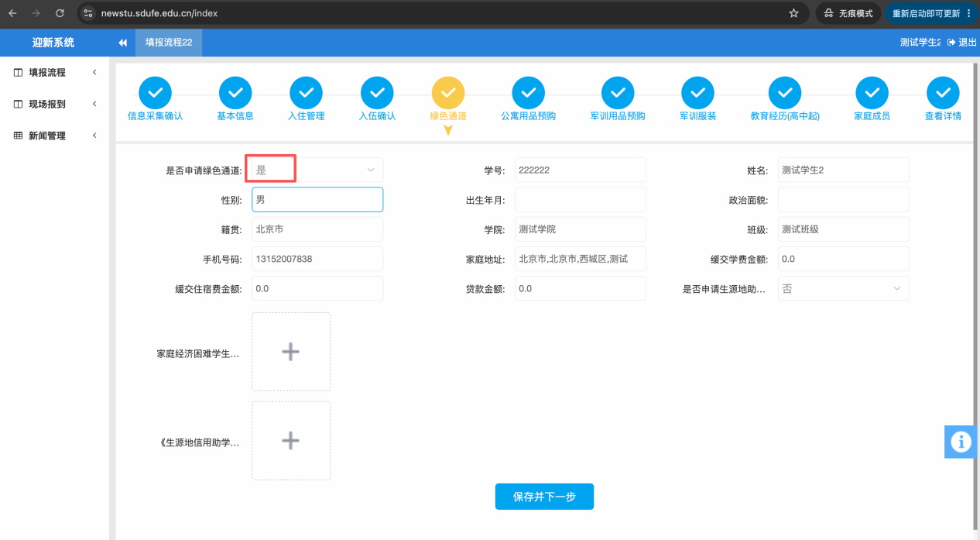Upload file for 《生源地信用助学 plus box
This screenshot has width=980, height=540.
coord(291,441)
